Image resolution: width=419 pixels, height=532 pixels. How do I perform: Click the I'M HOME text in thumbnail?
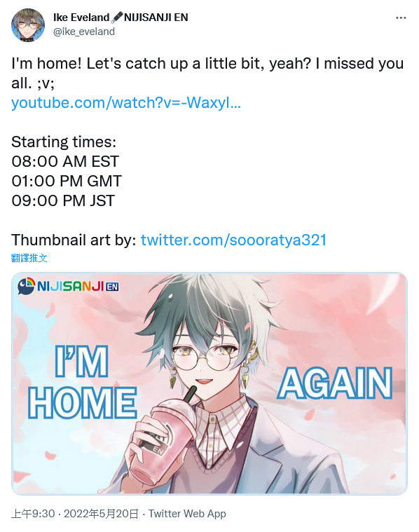coord(83,382)
